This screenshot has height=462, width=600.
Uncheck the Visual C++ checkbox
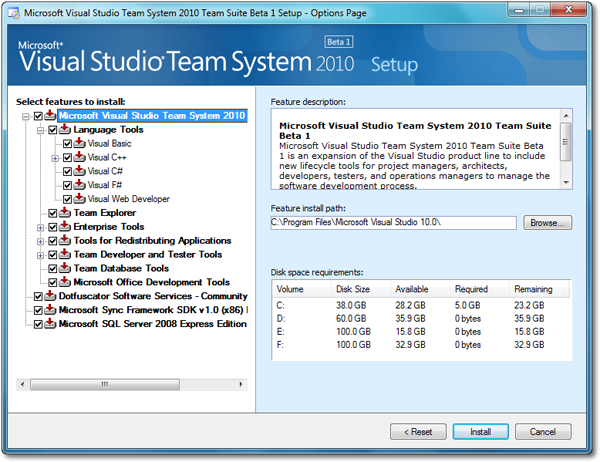[67, 158]
